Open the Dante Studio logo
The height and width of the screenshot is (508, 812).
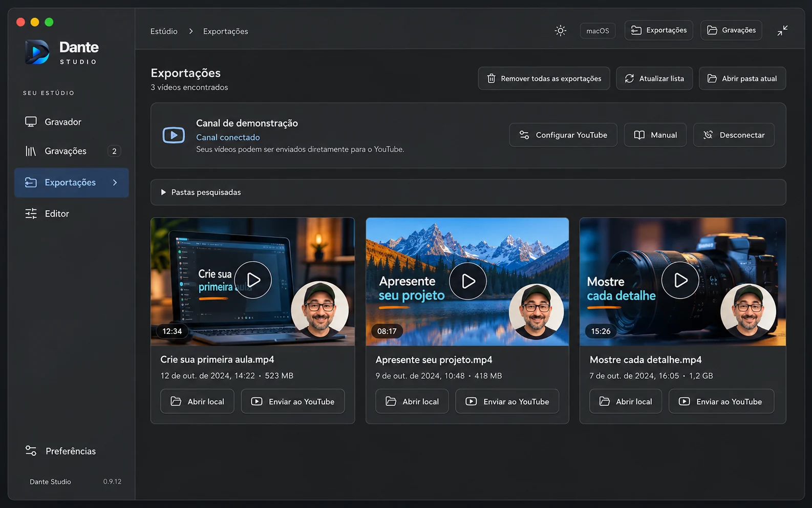point(62,52)
